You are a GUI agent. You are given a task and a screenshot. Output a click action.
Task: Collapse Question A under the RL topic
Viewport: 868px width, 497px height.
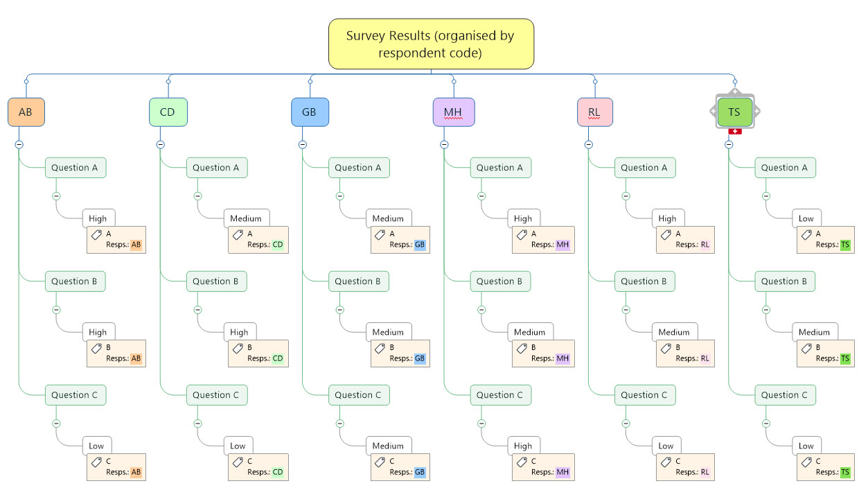point(626,196)
